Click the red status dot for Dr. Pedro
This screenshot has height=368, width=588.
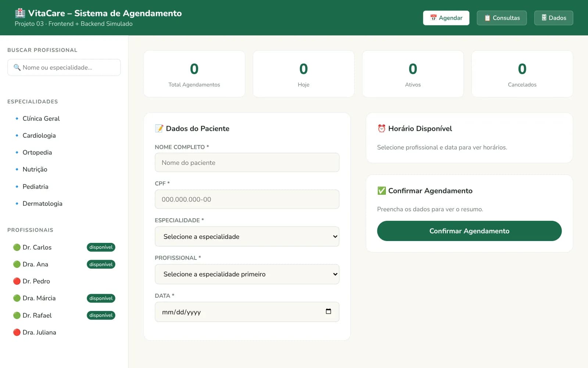click(x=17, y=281)
